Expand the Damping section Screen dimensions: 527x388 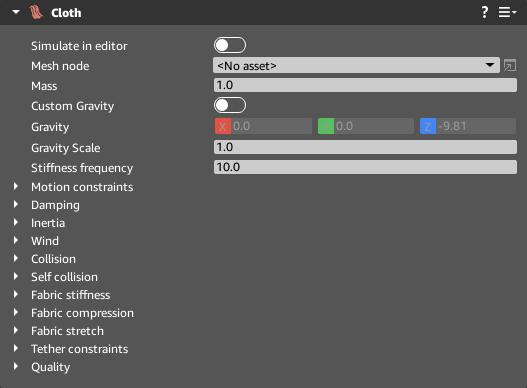coord(16,204)
